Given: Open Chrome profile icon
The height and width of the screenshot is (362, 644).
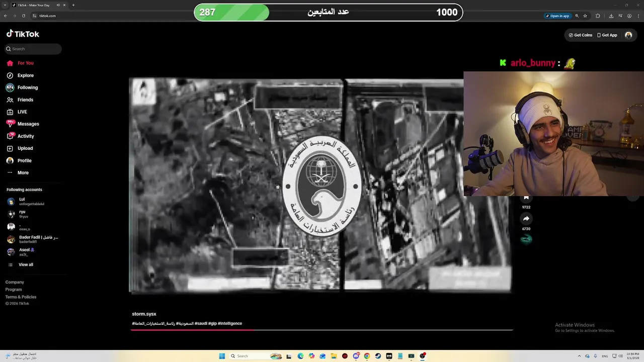Looking at the screenshot, I should [x=629, y=16].
